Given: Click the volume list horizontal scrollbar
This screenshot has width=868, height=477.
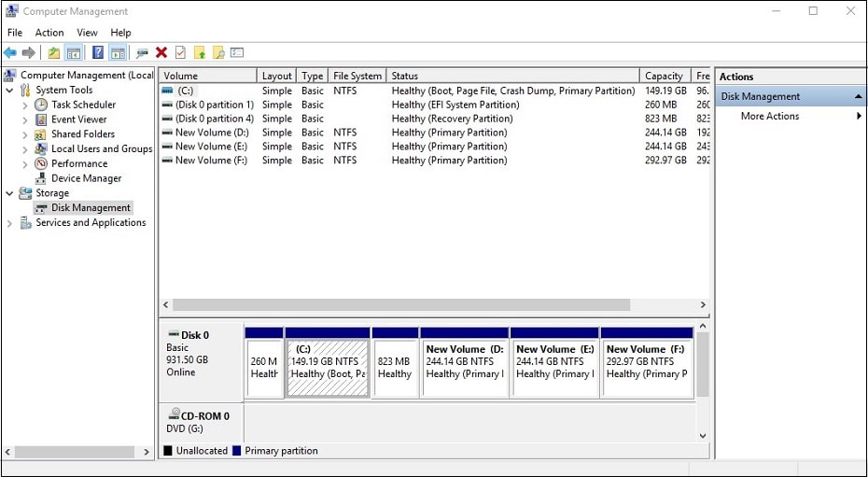Looking at the screenshot, I should (401, 305).
